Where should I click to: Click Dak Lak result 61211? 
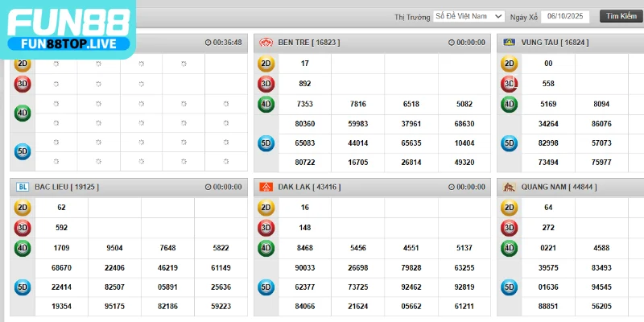[x=464, y=307]
